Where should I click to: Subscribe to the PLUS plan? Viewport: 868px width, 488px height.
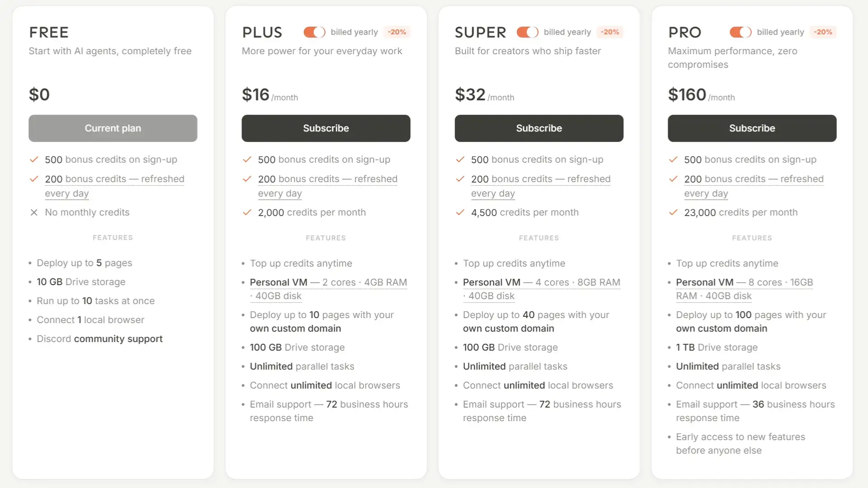[325, 128]
